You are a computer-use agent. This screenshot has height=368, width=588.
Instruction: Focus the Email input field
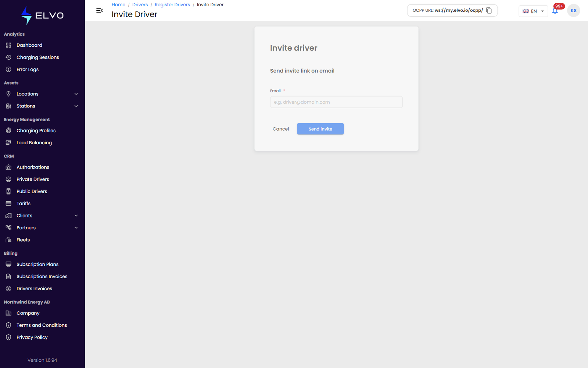click(x=336, y=102)
